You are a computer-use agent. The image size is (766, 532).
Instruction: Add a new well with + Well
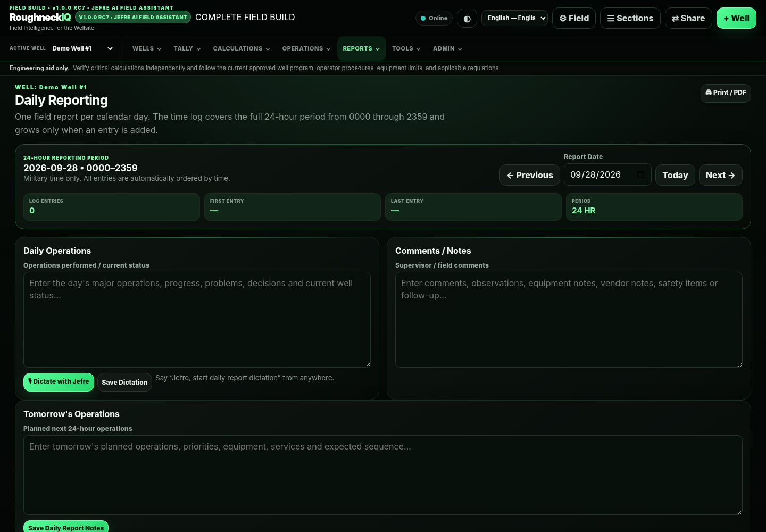(x=736, y=18)
